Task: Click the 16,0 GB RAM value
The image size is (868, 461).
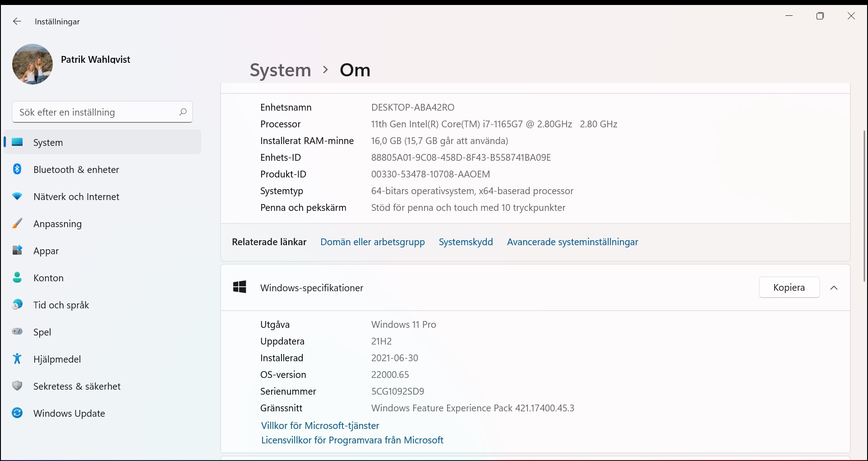Action: click(x=440, y=141)
